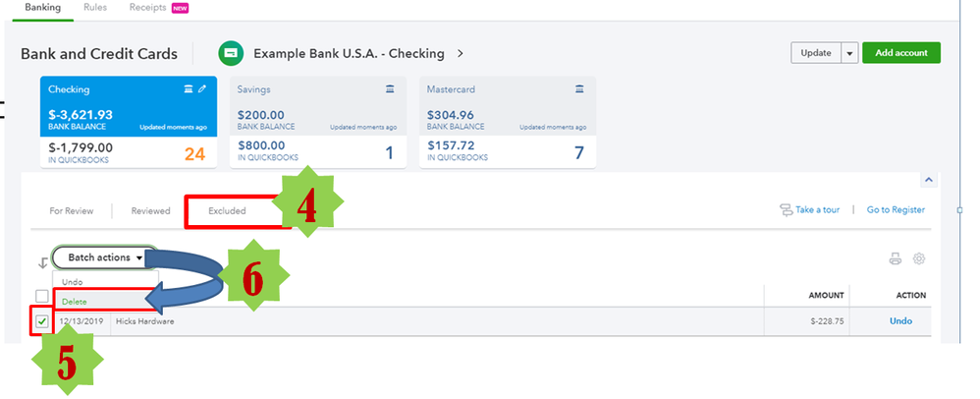Click the bank icon on Checking card
Viewport: 980px width, 399px height.
(189, 89)
